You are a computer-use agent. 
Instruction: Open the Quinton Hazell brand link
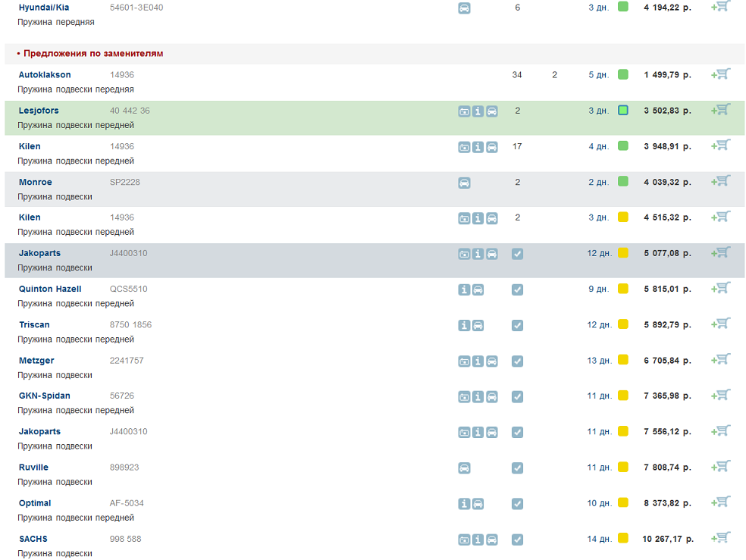pyautogui.click(x=50, y=289)
